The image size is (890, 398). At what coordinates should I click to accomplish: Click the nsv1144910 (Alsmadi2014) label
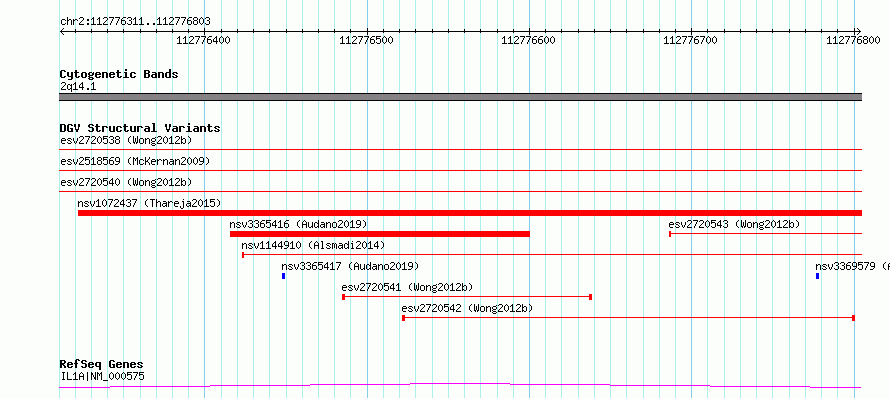click(313, 245)
